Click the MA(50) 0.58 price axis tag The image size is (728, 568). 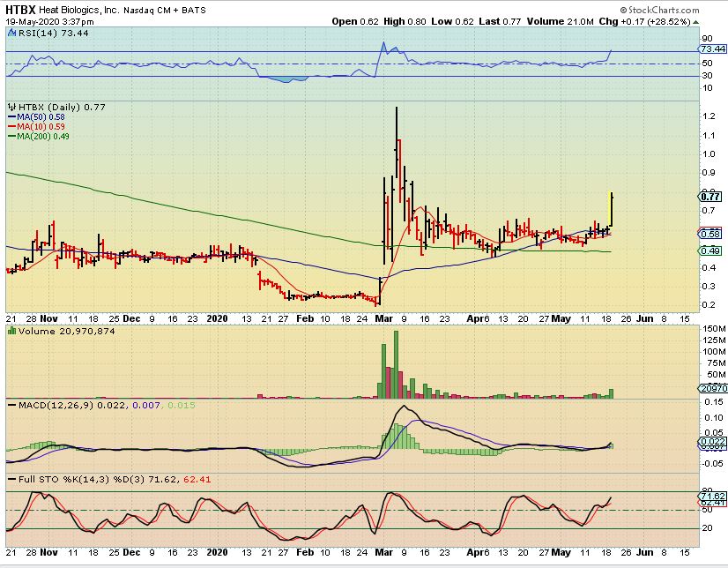pos(710,234)
